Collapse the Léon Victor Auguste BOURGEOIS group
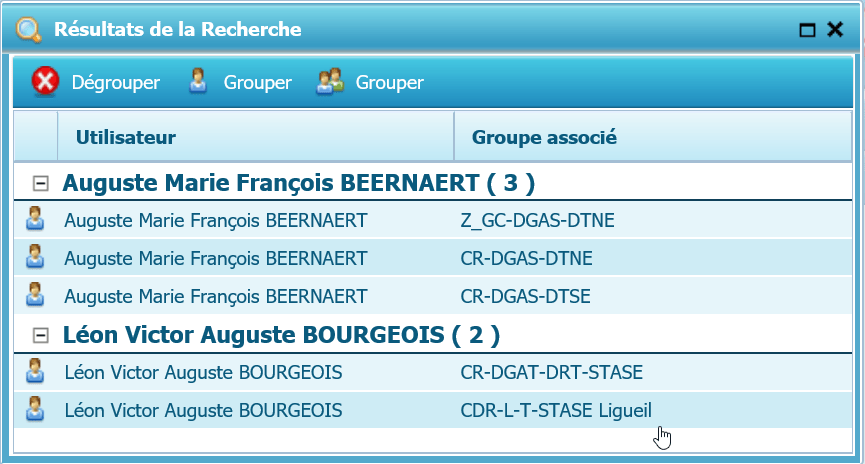 click(x=41, y=335)
